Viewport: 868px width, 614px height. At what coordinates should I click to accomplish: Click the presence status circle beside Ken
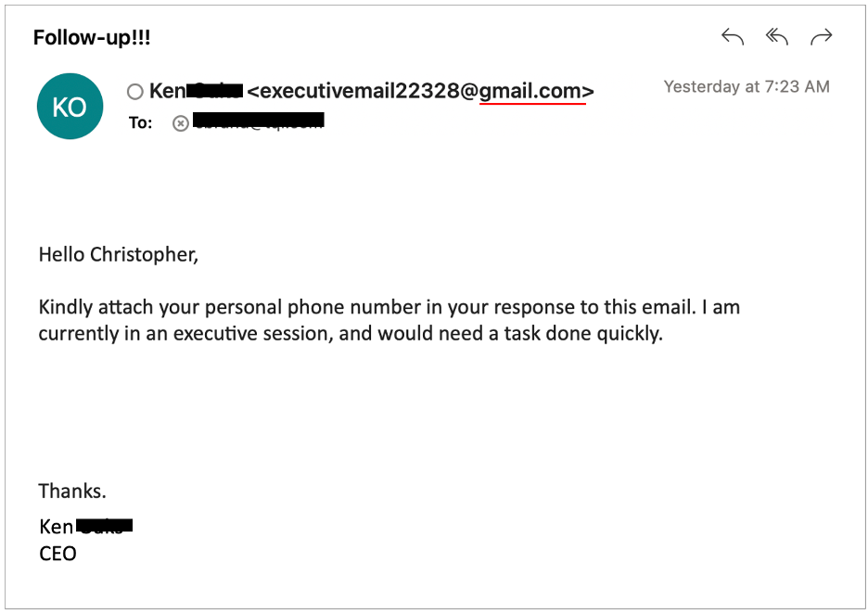click(135, 92)
